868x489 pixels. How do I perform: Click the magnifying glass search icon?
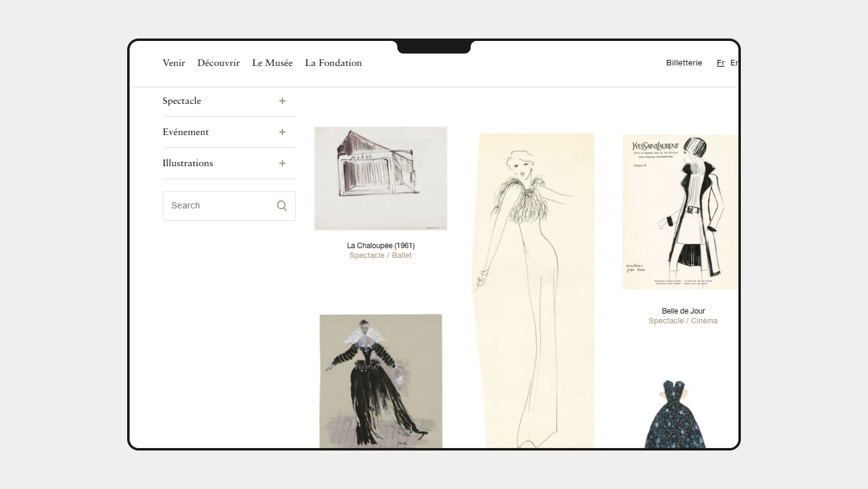point(282,206)
